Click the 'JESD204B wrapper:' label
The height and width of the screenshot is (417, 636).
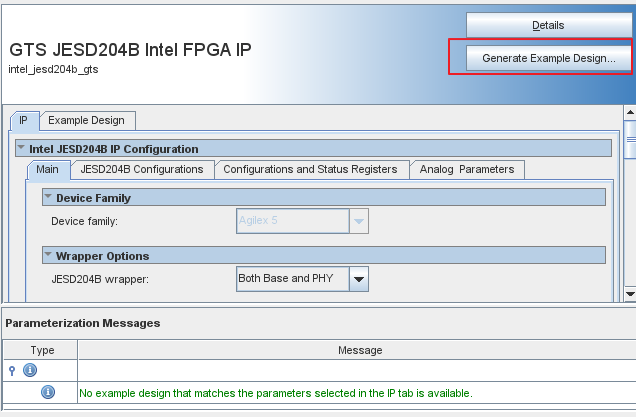point(100,279)
